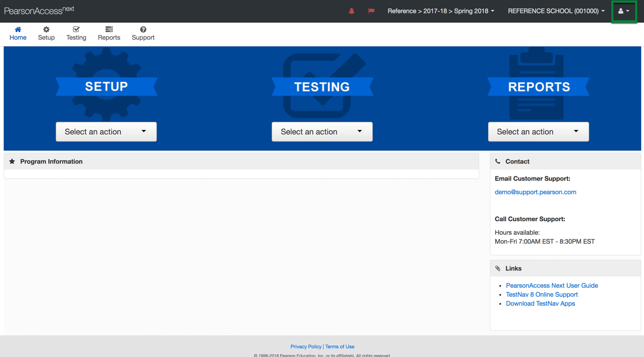
Task: Click Download TestNav Apps link
Action: [x=540, y=303]
